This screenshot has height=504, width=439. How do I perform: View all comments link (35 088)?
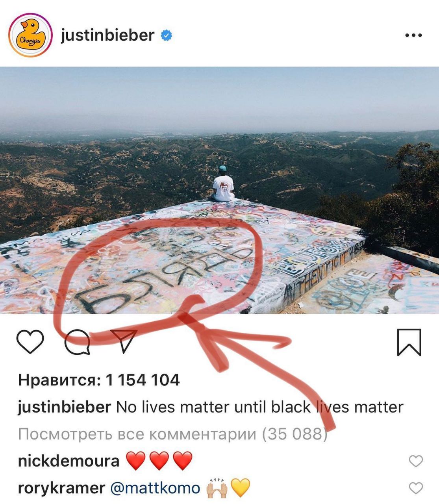point(173,434)
